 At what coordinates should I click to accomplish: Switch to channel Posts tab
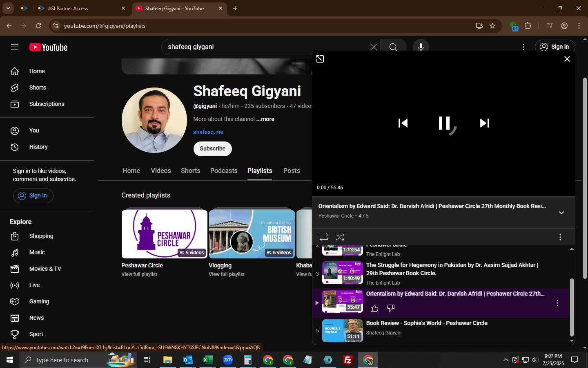pyautogui.click(x=292, y=171)
